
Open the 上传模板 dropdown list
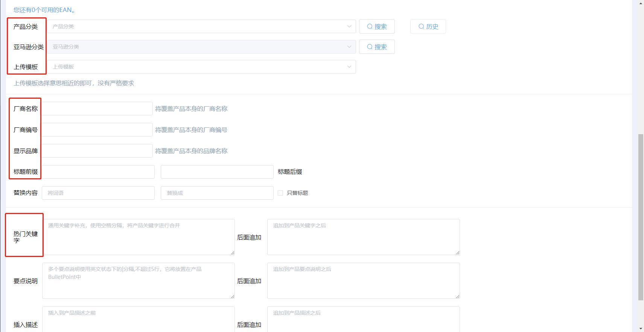click(201, 67)
